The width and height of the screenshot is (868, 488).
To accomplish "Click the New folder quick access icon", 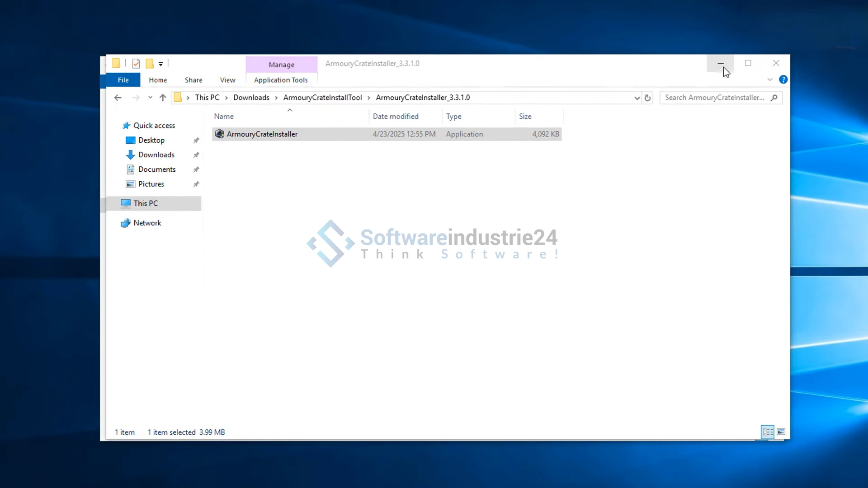I will [150, 64].
